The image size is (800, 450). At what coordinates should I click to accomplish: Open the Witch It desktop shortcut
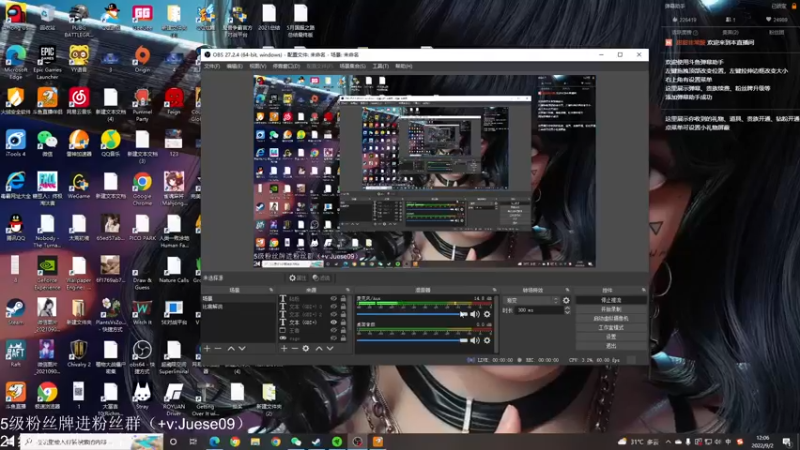point(142,312)
